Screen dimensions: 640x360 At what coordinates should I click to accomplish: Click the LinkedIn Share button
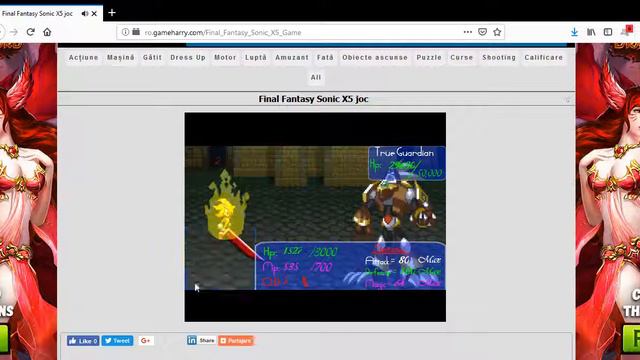202,340
